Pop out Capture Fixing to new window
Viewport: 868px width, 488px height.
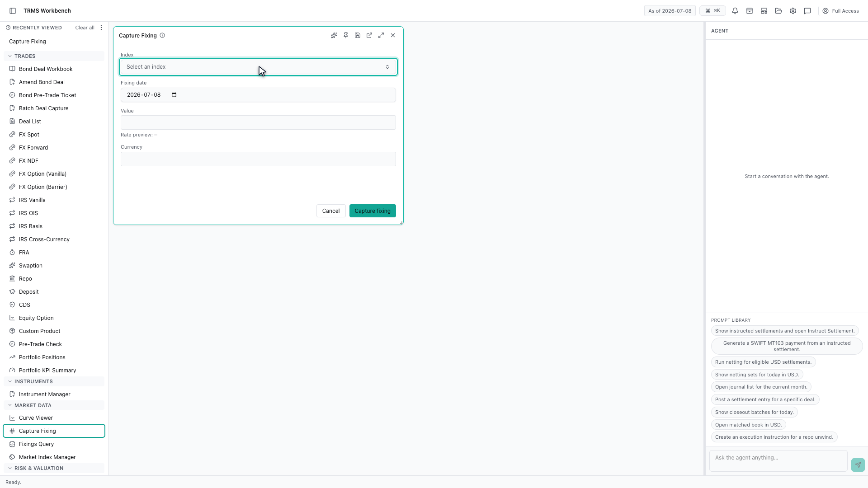(x=369, y=35)
